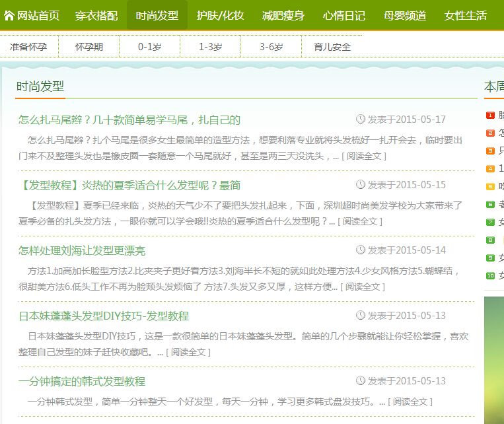Click the clock icon next to 2015-05-17

click(x=361, y=120)
